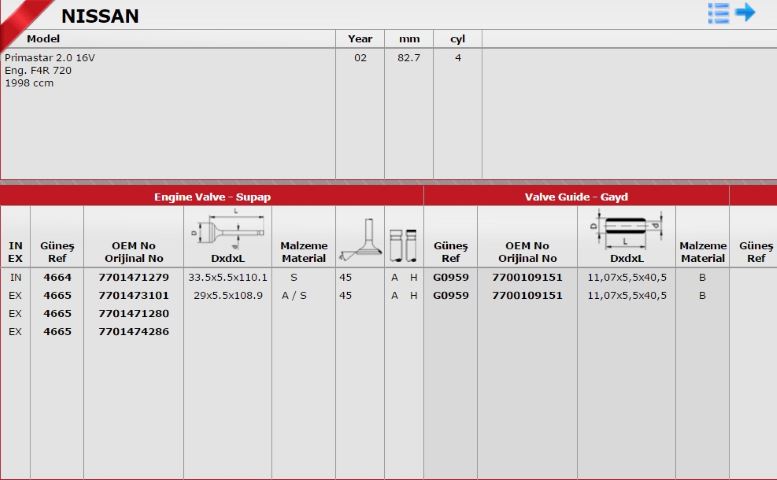Select material value A / S
The image size is (777, 480).
[294, 295]
